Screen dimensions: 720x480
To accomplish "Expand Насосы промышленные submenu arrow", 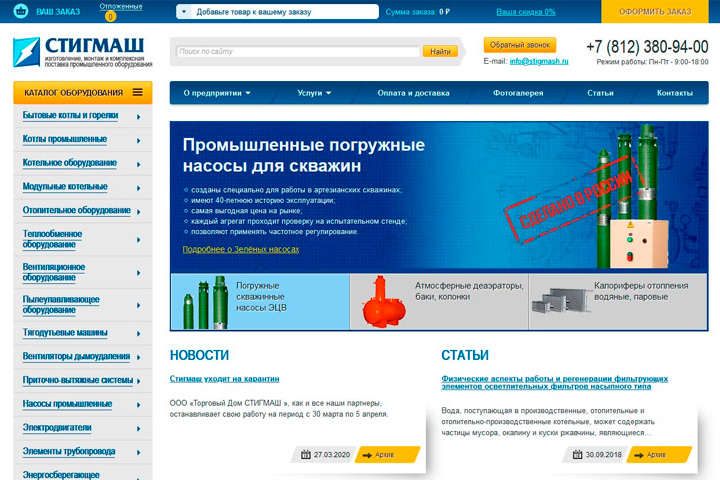I will 138,405.
